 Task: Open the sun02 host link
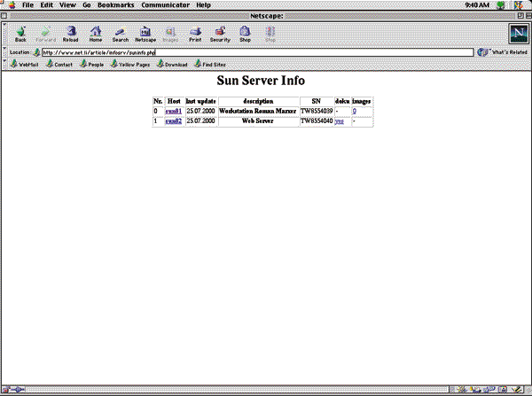(x=173, y=120)
